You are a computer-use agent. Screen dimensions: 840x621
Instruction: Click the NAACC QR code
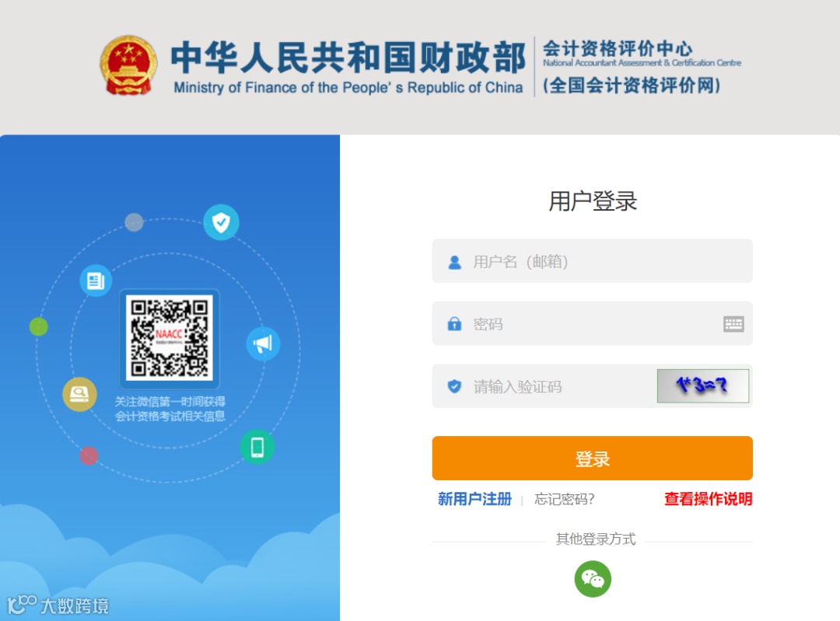[170, 338]
